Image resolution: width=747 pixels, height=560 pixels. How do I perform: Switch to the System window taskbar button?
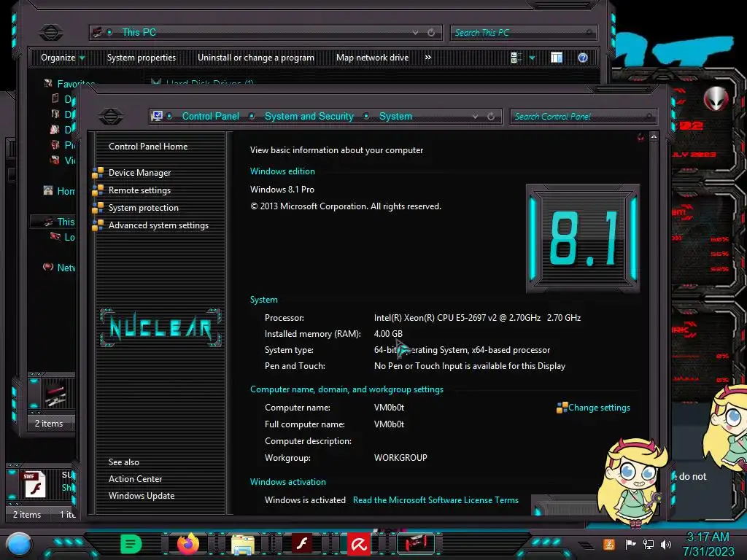416,543
